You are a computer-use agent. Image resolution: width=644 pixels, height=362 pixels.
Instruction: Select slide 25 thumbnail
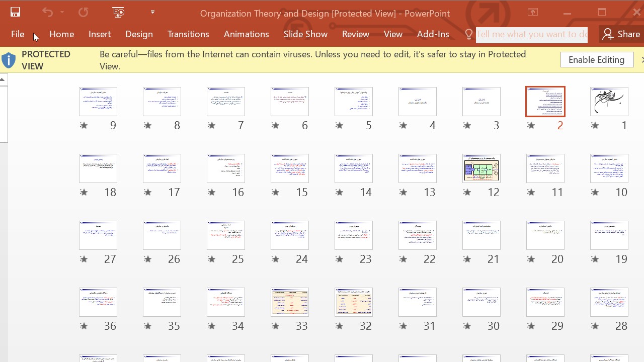click(x=226, y=235)
